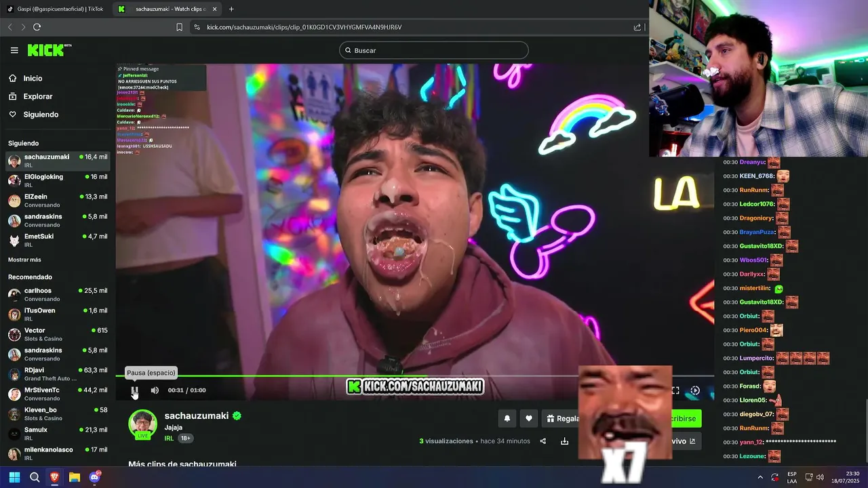The width and height of the screenshot is (868, 488).
Task: Download the clip with the download icon
Action: tap(564, 441)
